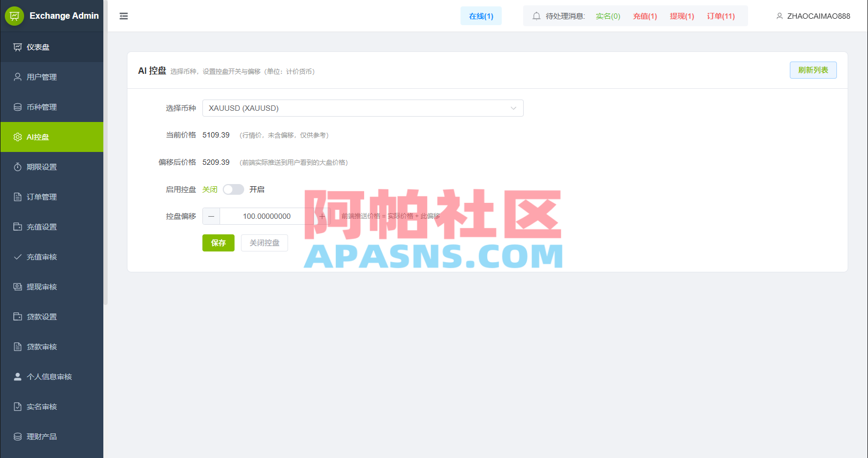This screenshot has height=458, width=868.
Task: Collapse sidebar with hamburger menu icon
Action: click(124, 16)
